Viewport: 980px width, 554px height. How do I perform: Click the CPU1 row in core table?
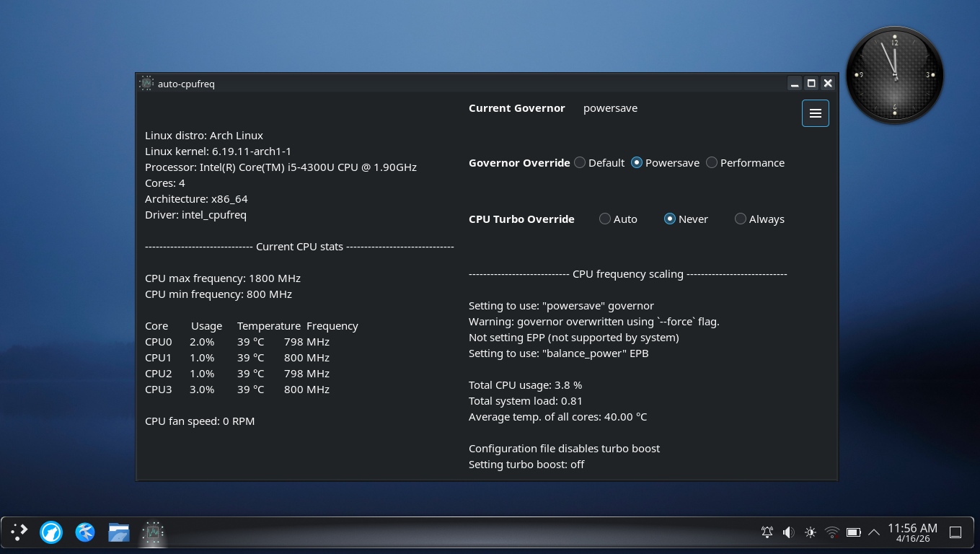[x=237, y=358]
